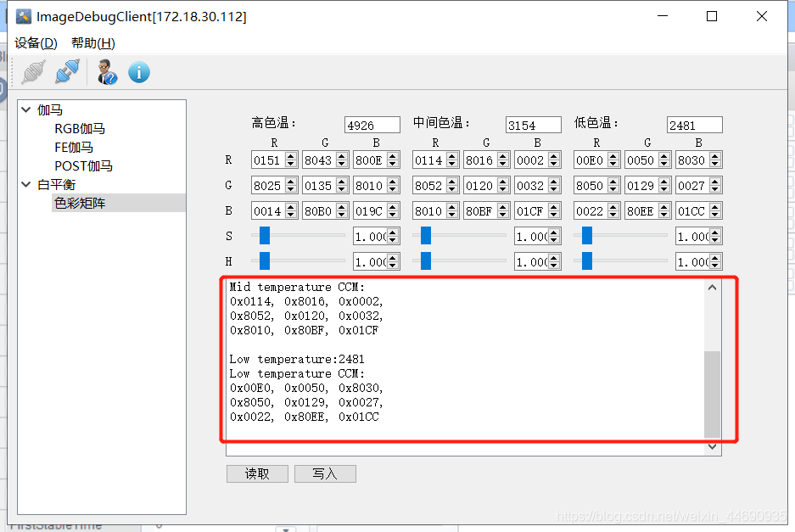
Task: Click the blue info icon on toolbar
Action: [138, 72]
